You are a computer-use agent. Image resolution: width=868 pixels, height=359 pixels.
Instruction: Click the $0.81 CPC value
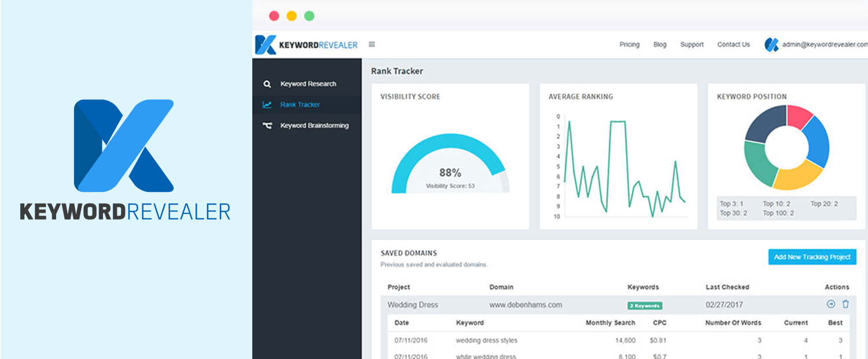(x=658, y=341)
